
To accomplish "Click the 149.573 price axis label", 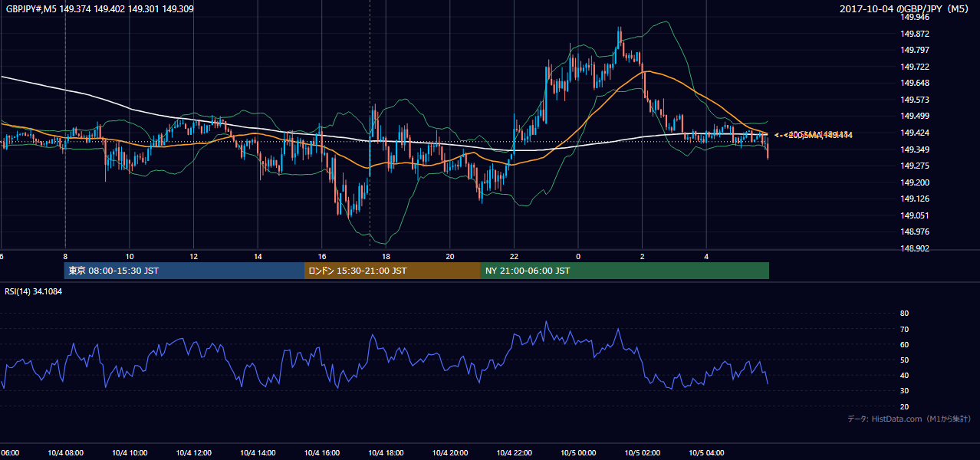I will point(915,100).
